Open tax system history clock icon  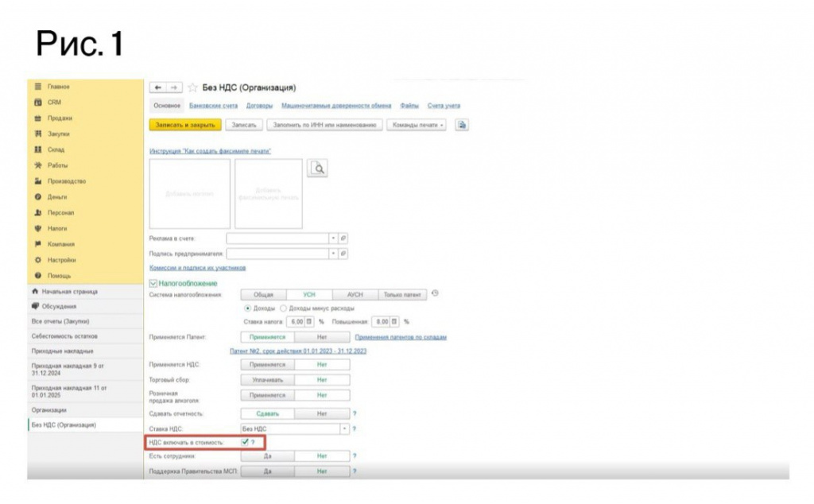(435, 293)
